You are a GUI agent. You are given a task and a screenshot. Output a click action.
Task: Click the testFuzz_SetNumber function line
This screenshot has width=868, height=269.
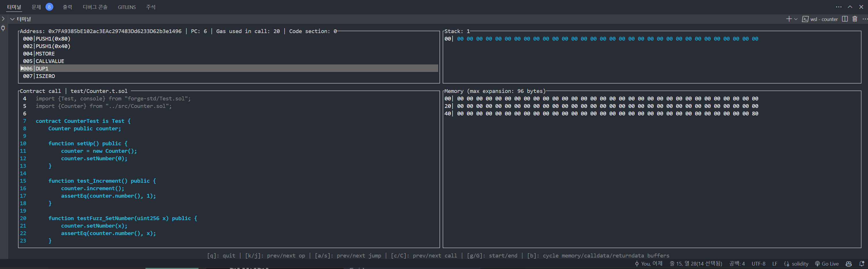click(123, 218)
